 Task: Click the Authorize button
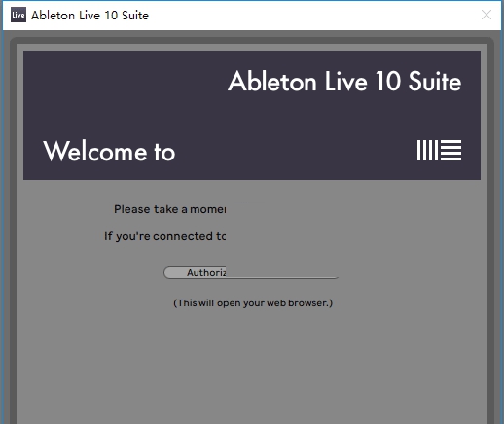tap(251, 273)
